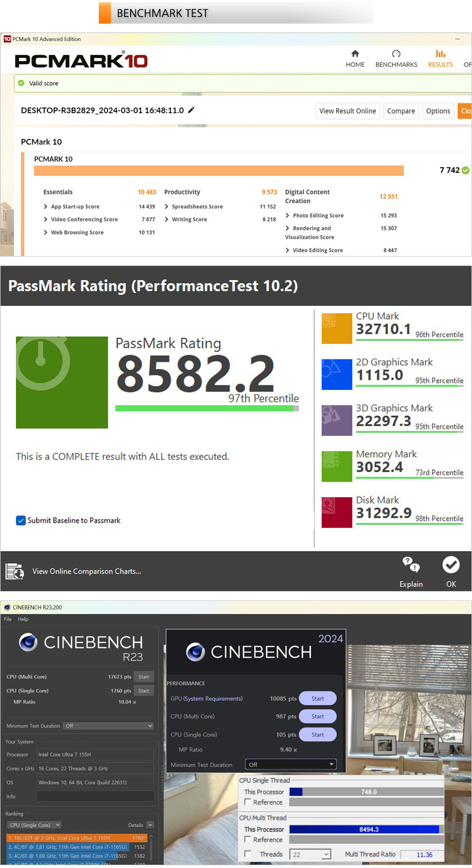Screen dimensions: 472x868
Task: Open the Options button in PCMark
Action: pos(438,111)
